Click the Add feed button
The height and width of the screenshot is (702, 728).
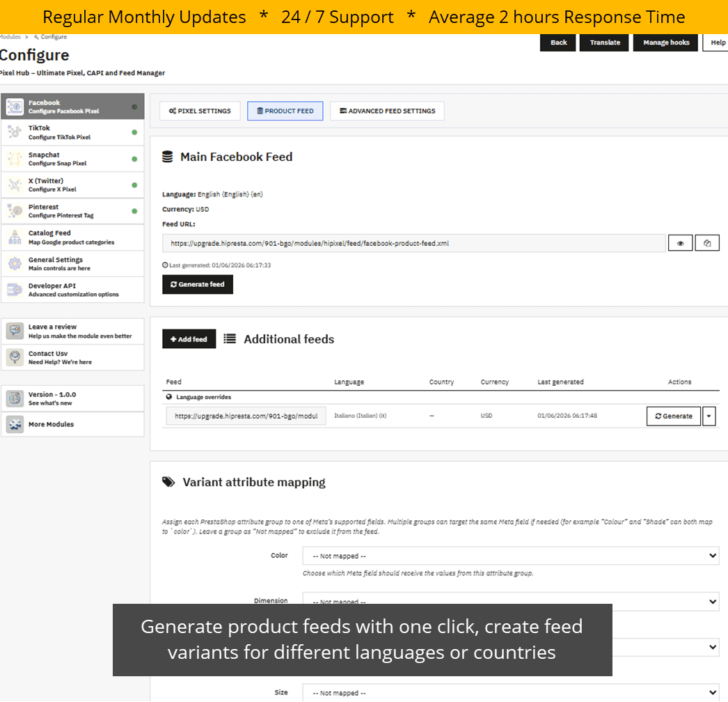[x=189, y=339]
